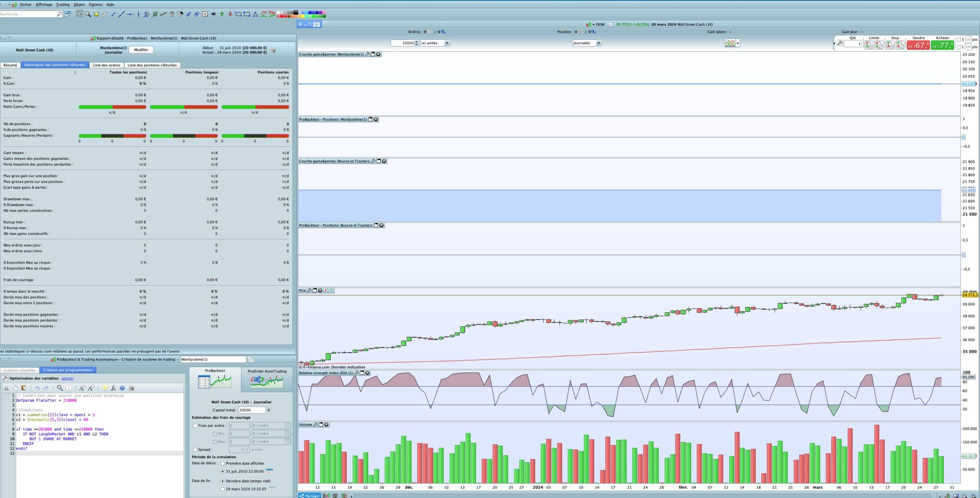
Task: Expand the chart style dropdown arrow
Action: [x=738, y=44]
